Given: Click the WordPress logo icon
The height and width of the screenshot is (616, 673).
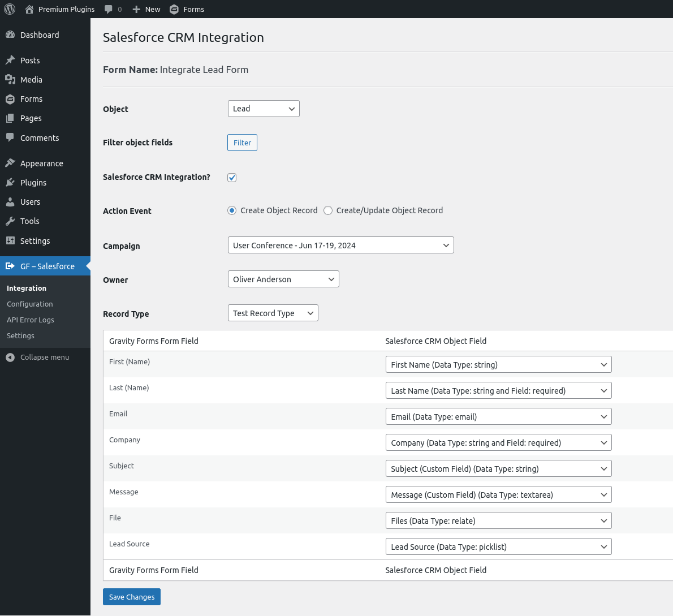Looking at the screenshot, I should 10,9.
